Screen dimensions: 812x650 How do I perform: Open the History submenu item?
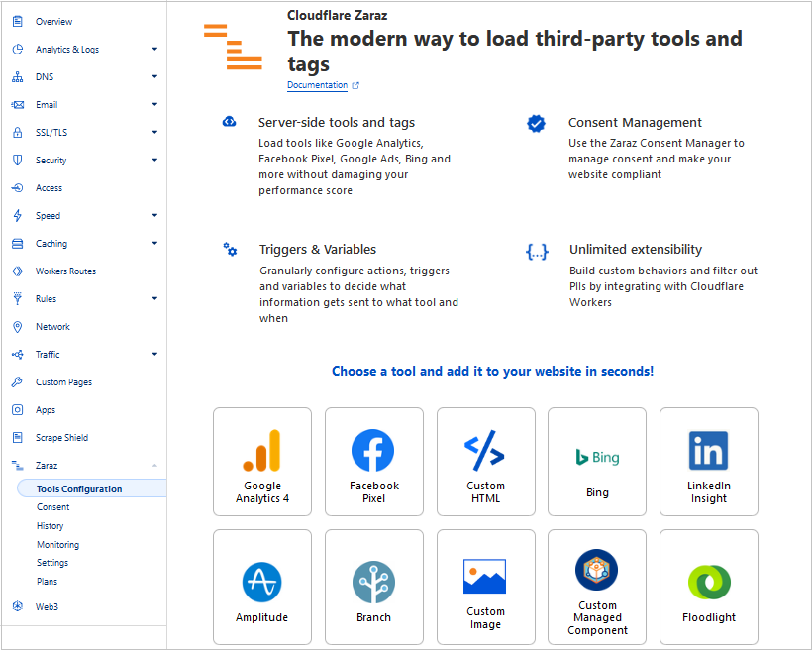point(50,525)
